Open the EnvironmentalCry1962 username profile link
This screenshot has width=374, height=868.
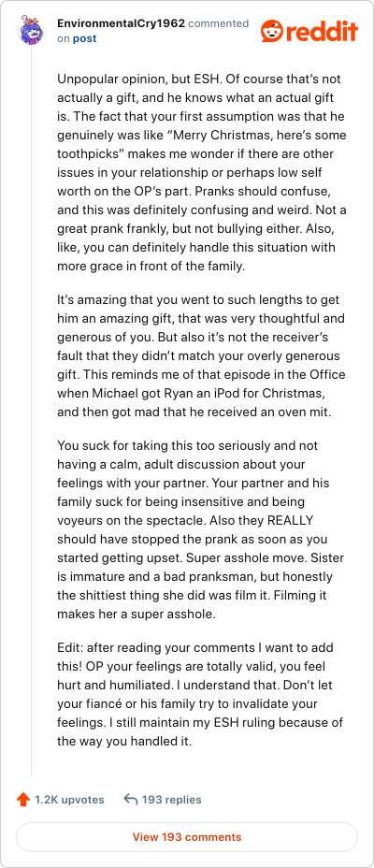(x=122, y=23)
